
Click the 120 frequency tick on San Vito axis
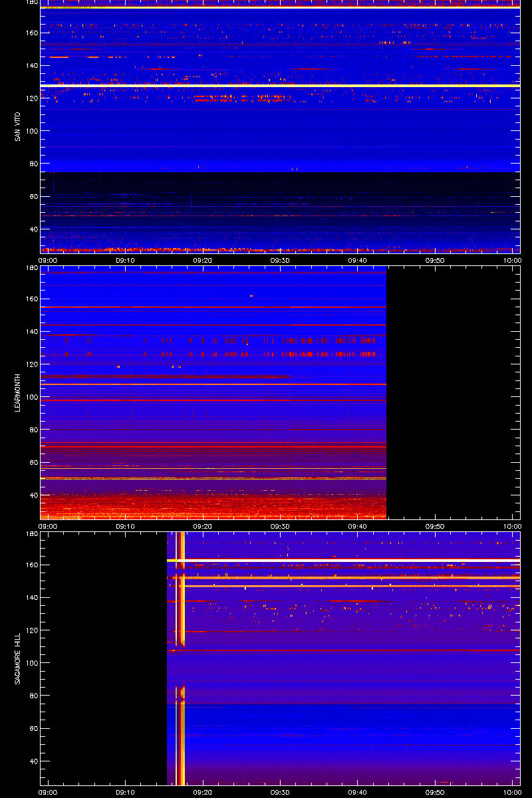32,98
